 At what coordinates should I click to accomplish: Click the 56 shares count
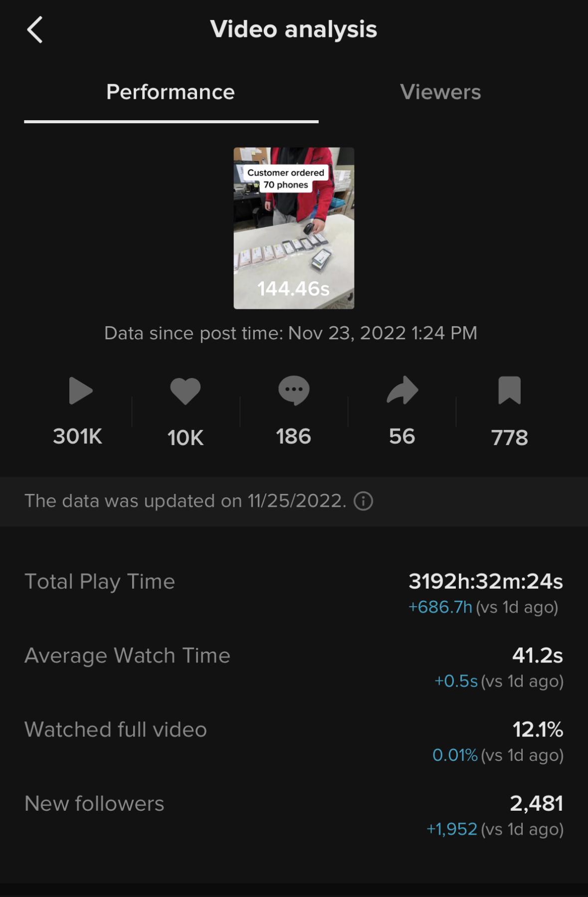click(x=402, y=437)
